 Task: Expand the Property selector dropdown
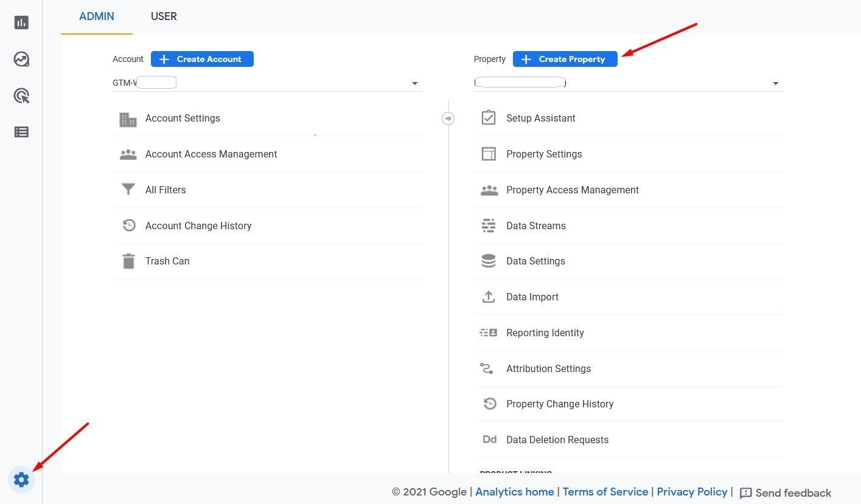[775, 83]
